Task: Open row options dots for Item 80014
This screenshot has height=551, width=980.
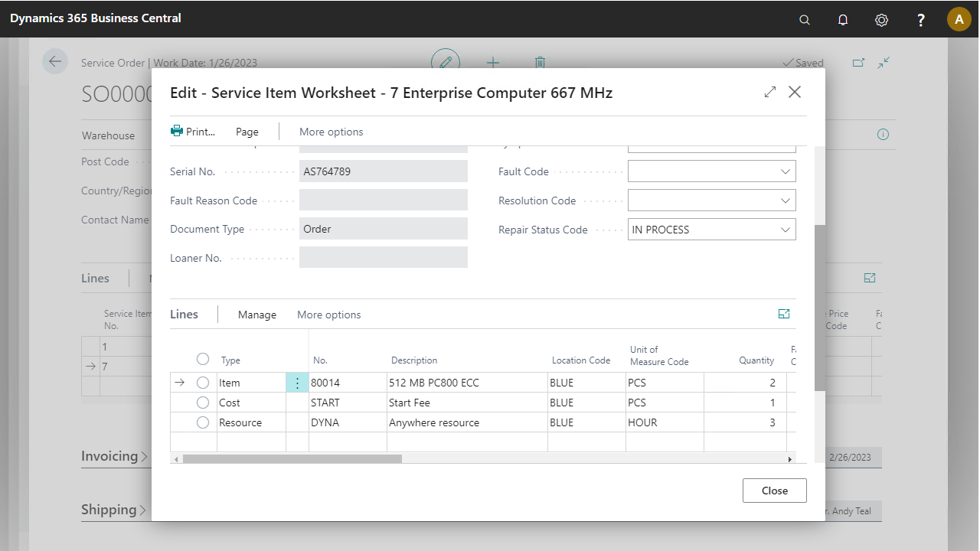Action: click(x=297, y=383)
